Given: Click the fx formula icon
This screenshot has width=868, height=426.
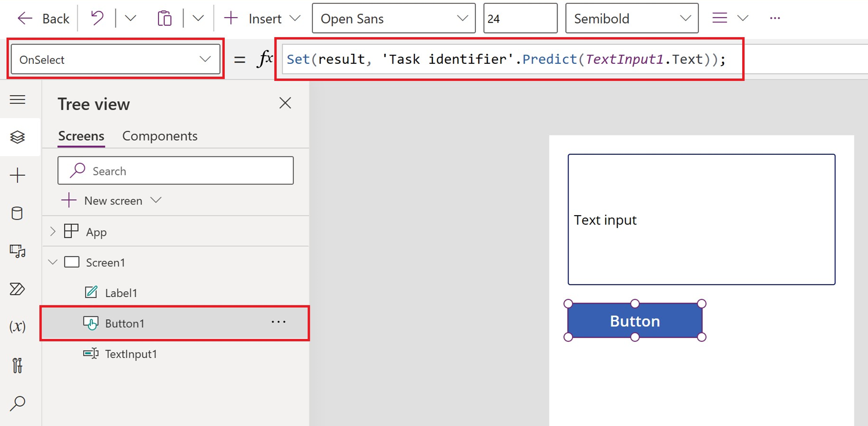Looking at the screenshot, I should click(265, 59).
